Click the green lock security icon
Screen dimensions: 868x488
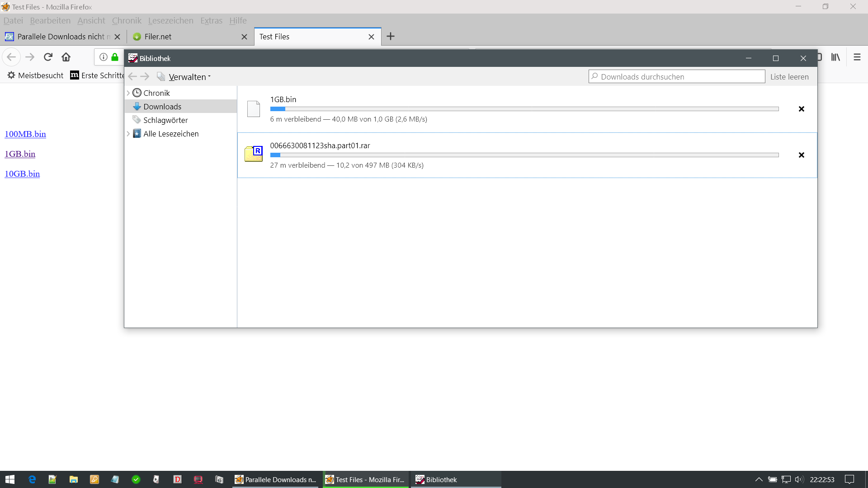click(x=115, y=57)
